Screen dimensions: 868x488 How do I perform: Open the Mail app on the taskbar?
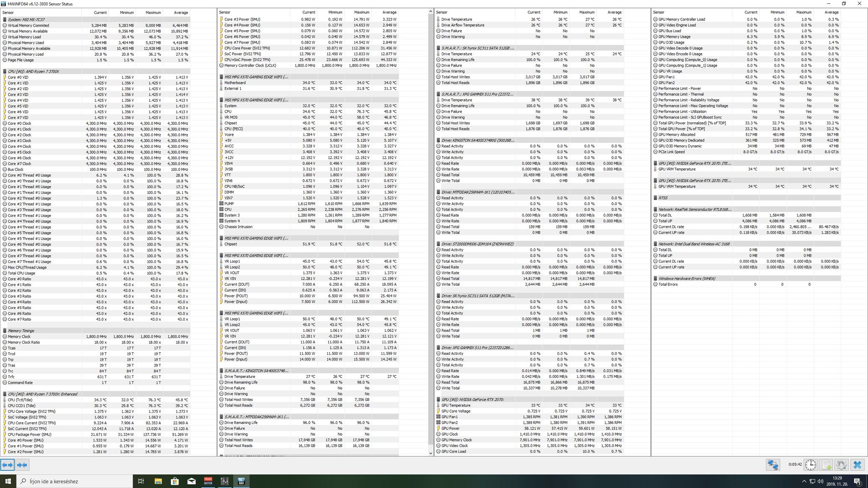tap(192, 481)
